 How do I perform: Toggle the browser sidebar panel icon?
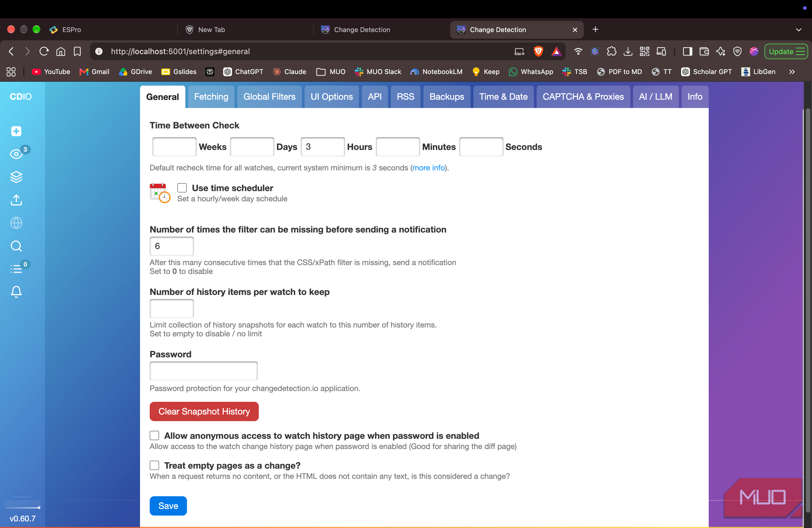pos(687,52)
